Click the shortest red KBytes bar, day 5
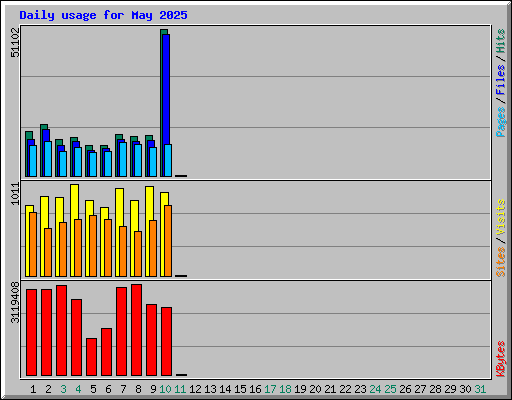 tap(91, 357)
